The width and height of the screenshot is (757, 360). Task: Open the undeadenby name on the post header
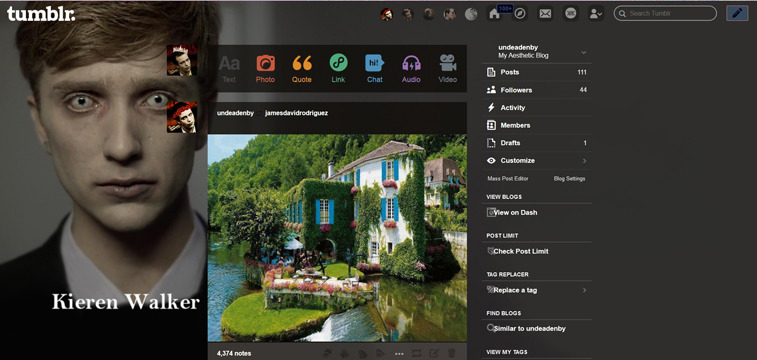click(x=235, y=113)
